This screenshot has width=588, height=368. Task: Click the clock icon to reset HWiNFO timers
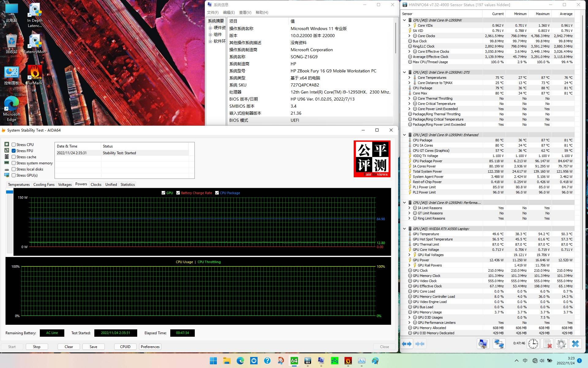pyautogui.click(x=533, y=343)
